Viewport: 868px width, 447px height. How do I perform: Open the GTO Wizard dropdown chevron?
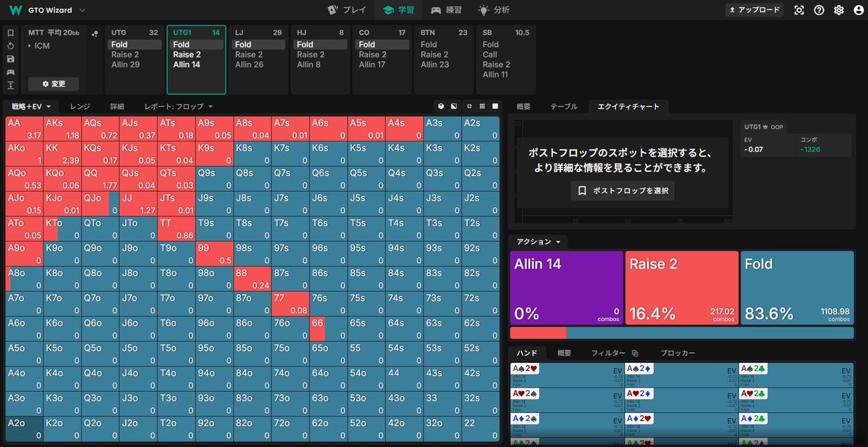pyautogui.click(x=83, y=10)
